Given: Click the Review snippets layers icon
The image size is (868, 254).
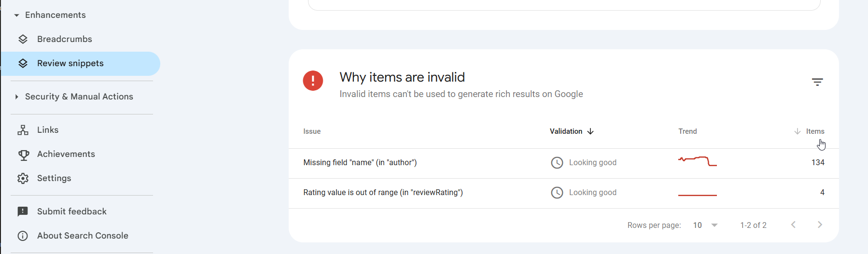Looking at the screenshot, I should coord(23,63).
